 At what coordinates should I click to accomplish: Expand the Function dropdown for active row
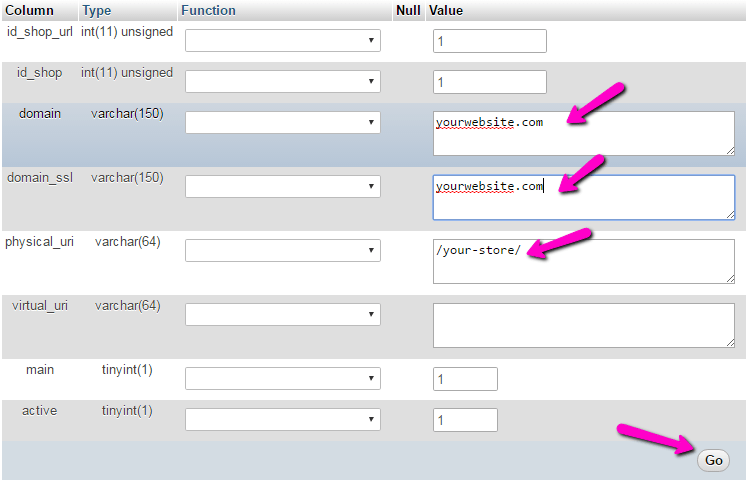[282, 420]
